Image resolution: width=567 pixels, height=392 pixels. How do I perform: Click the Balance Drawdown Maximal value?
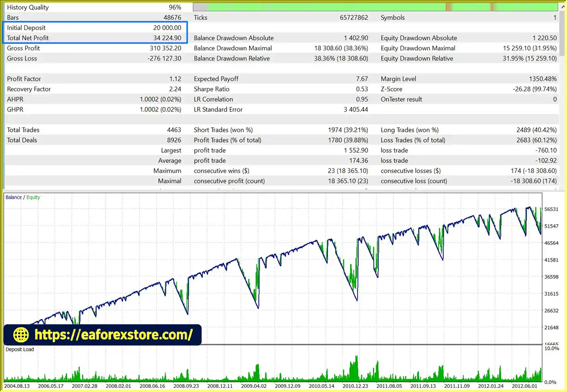point(341,48)
